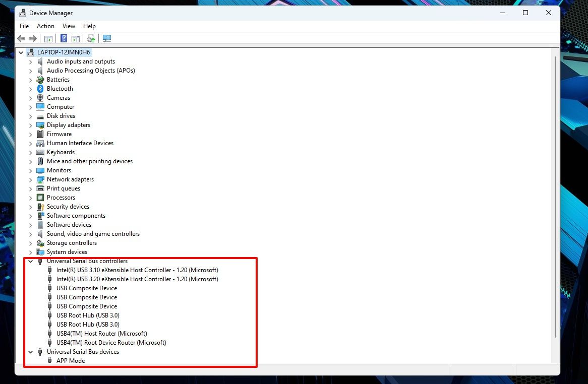Collapse the Universal Serial Bus controllers category
588x384 pixels.
click(x=30, y=261)
